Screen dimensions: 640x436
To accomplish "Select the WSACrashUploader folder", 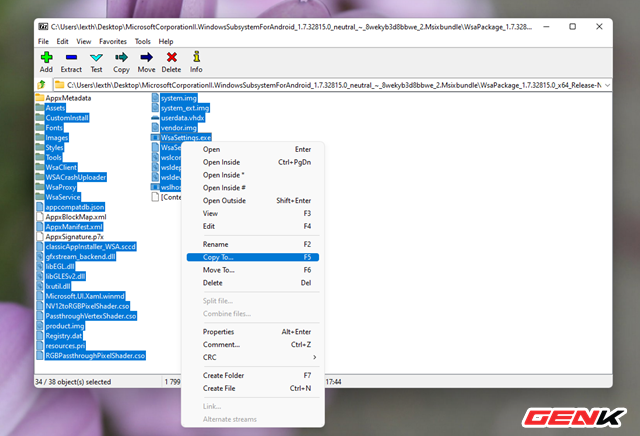I will coord(76,177).
